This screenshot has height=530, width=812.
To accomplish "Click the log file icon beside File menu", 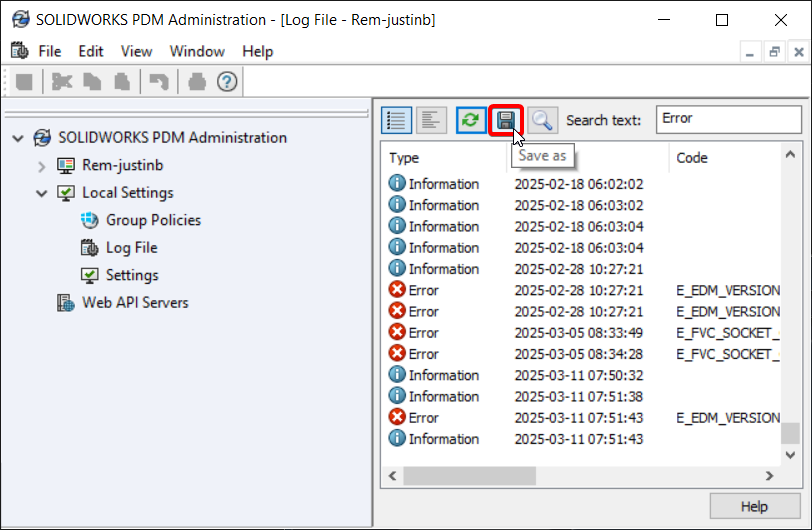I will pos(20,51).
